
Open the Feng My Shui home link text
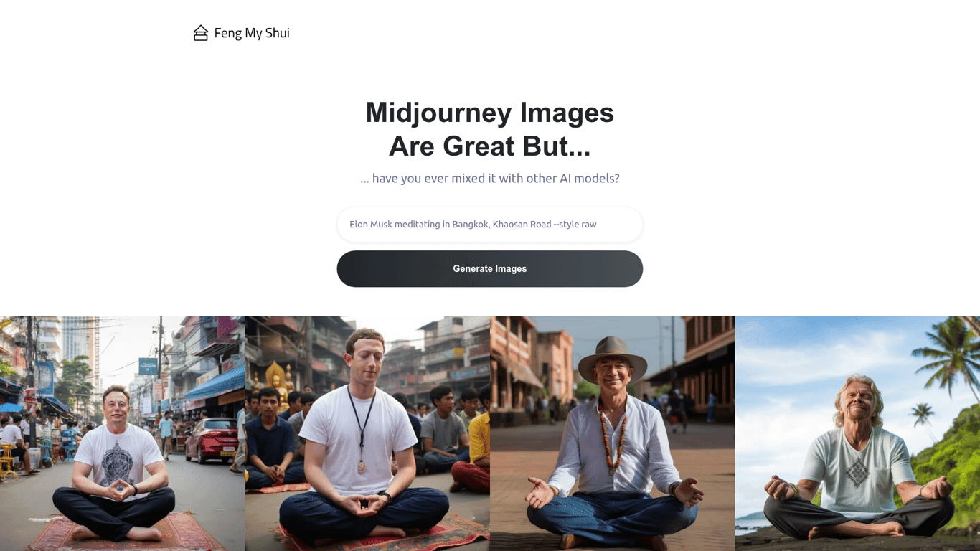[252, 33]
